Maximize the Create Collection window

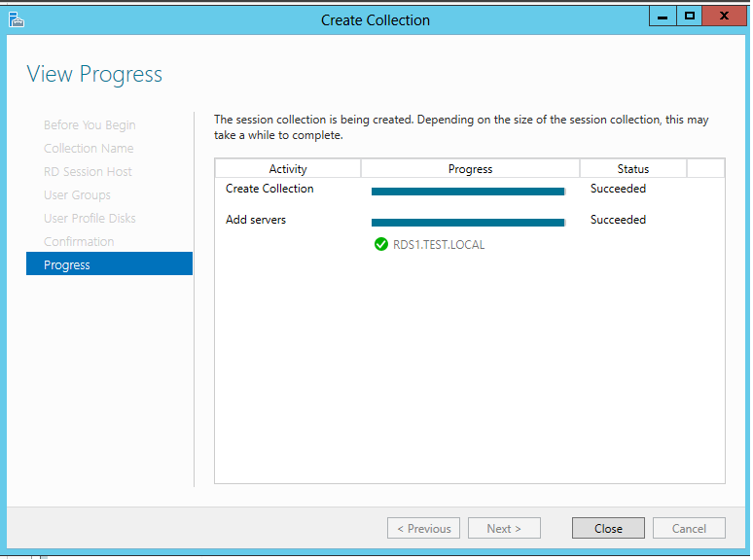[x=689, y=17]
